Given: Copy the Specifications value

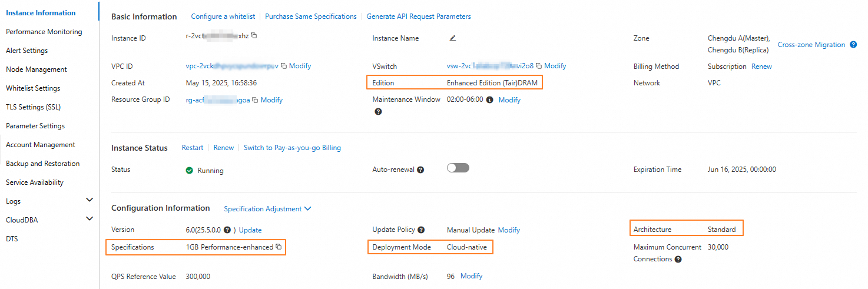Looking at the screenshot, I should click(279, 247).
